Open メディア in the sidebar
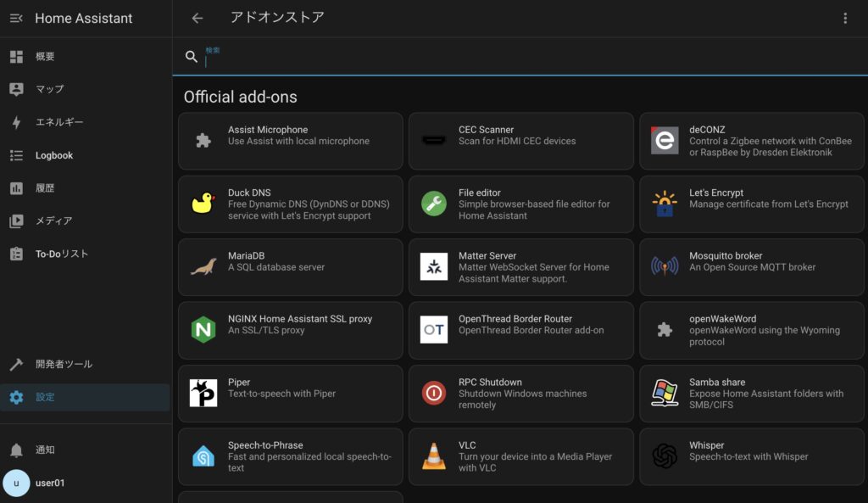The height and width of the screenshot is (503, 868). coord(86,221)
